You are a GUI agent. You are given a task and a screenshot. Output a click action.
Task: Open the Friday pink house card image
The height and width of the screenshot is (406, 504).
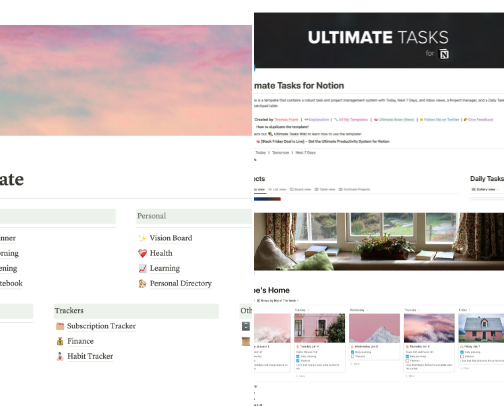click(481, 328)
